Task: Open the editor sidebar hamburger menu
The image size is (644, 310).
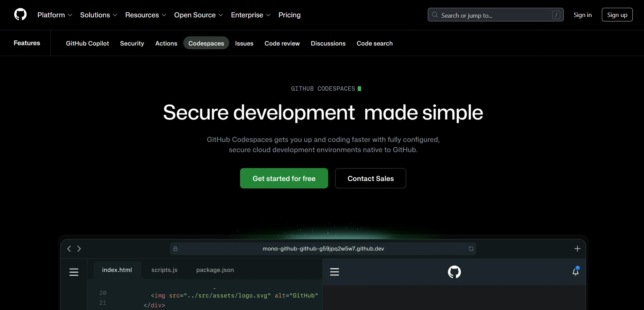Action: 74,272
